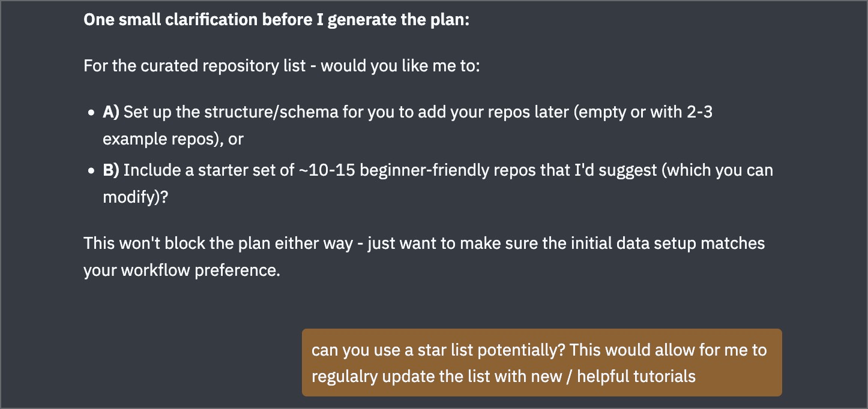This screenshot has width=868, height=409.
Task: Click the misspelled word "regulalry" in the message
Action: 345,377
